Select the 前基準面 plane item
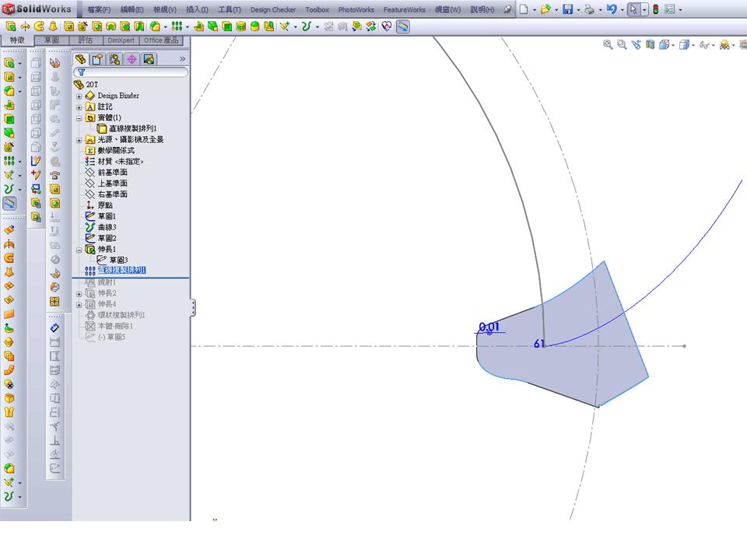 [112, 173]
